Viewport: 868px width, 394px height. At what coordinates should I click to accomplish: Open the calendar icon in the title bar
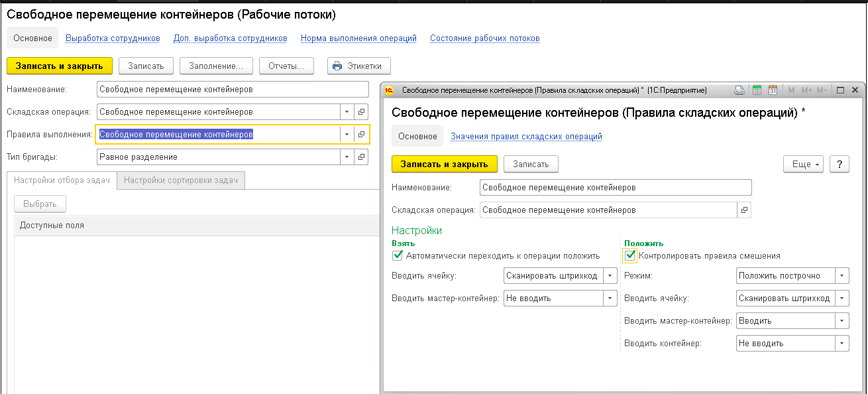click(x=773, y=90)
